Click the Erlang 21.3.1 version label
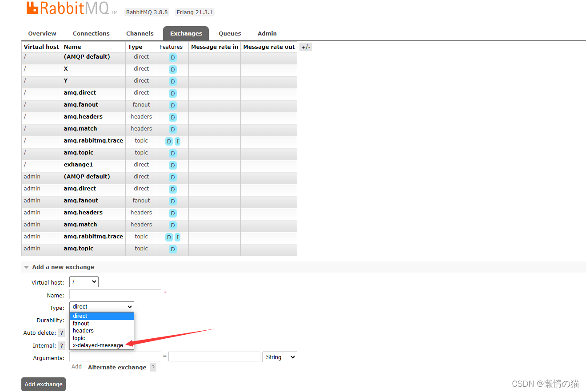The width and height of the screenshot is (586, 392). coord(195,12)
